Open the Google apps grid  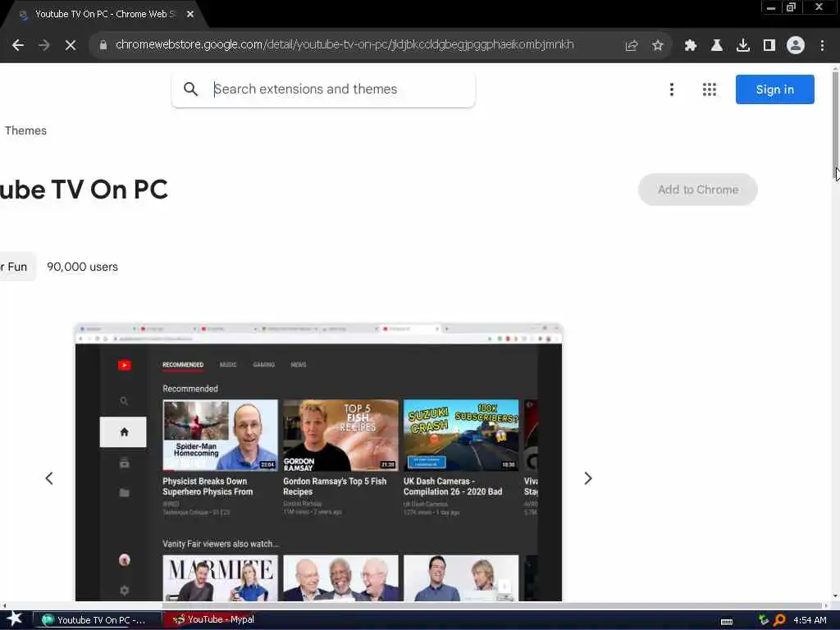point(710,89)
